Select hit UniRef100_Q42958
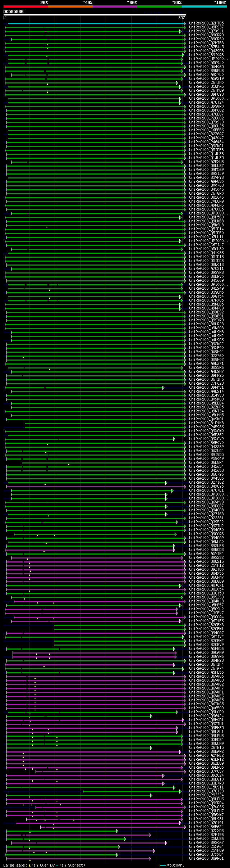230x868 pixels. pos(206,51)
